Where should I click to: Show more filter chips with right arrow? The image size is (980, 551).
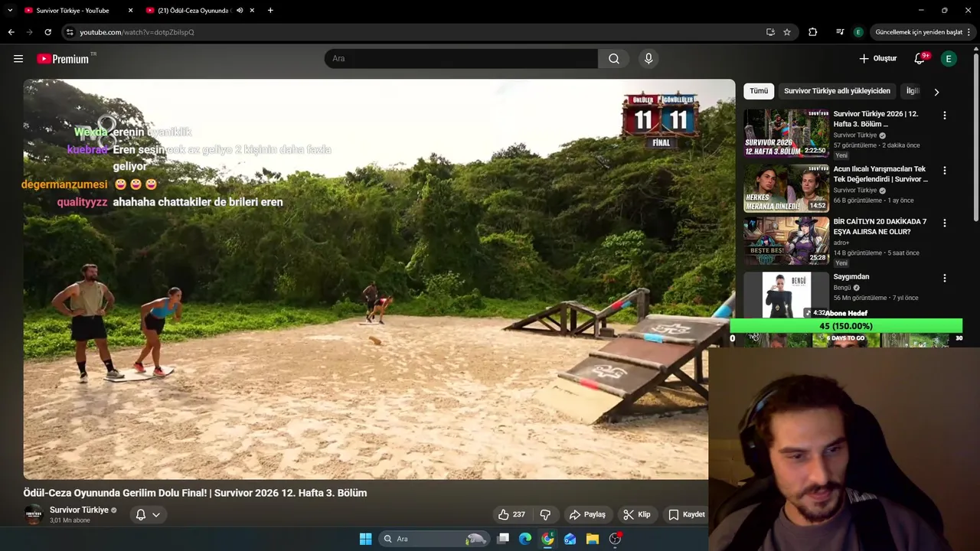pyautogui.click(x=936, y=92)
